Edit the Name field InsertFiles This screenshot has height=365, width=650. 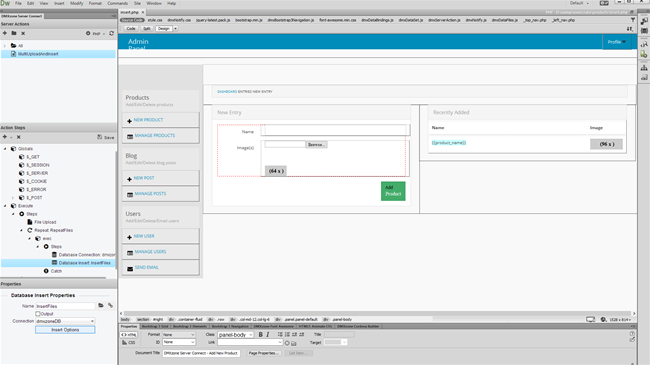coord(65,306)
